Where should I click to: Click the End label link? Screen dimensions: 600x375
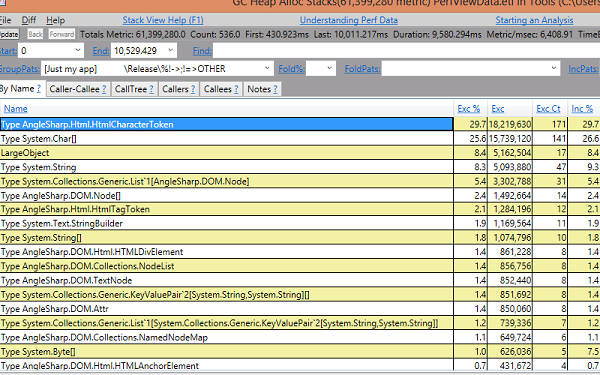tap(101, 51)
